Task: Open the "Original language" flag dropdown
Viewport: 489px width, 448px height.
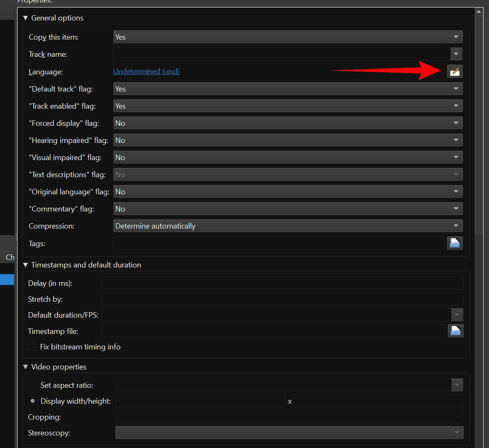Action: tap(288, 192)
